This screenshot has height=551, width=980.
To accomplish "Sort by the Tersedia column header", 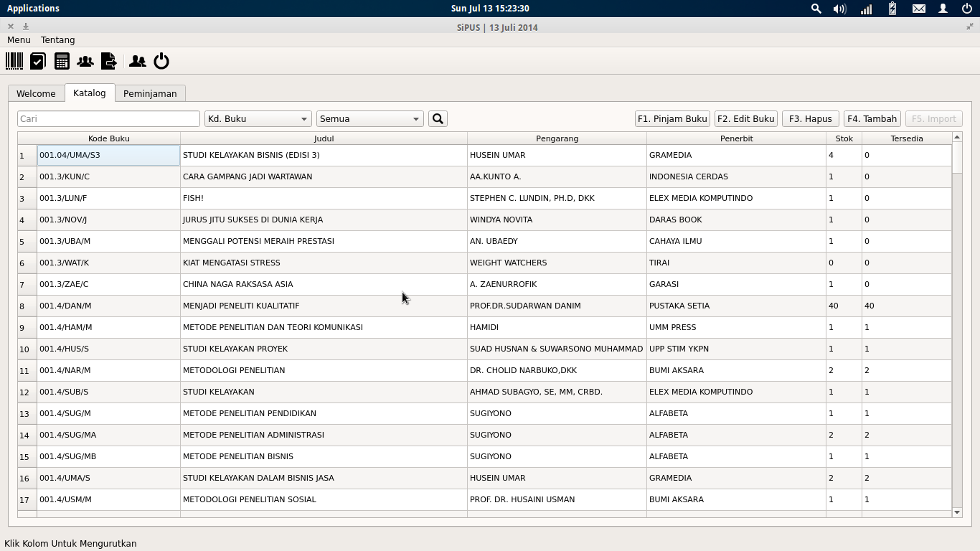I will click(x=907, y=138).
